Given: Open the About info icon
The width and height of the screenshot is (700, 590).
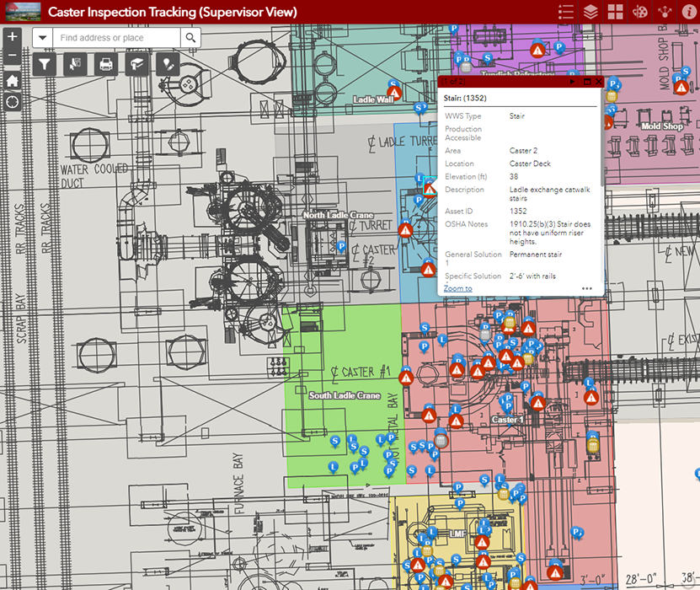Looking at the screenshot, I should coord(689,12).
